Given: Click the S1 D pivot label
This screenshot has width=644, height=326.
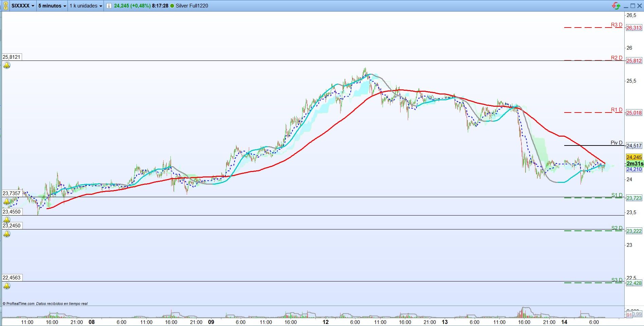Looking at the screenshot, I should point(617,195).
